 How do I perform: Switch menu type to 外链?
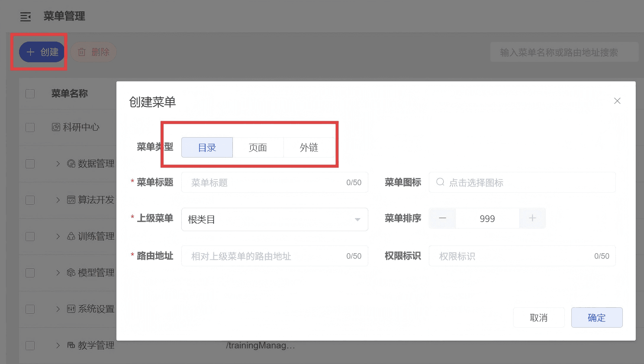309,148
